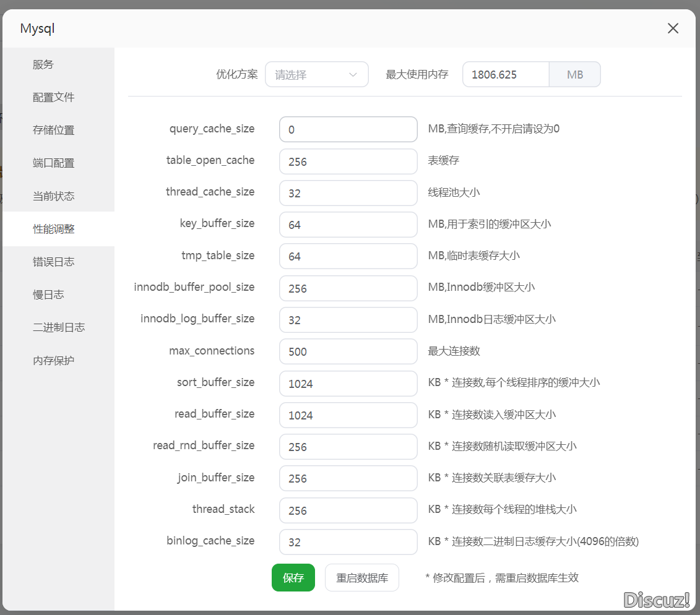This screenshot has height=615, width=700.
Task: Open 内存保护 settings tab
Action: pos(53,360)
